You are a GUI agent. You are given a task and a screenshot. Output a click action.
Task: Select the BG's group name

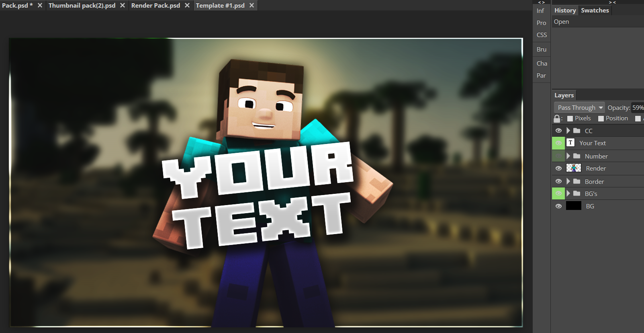coord(591,194)
